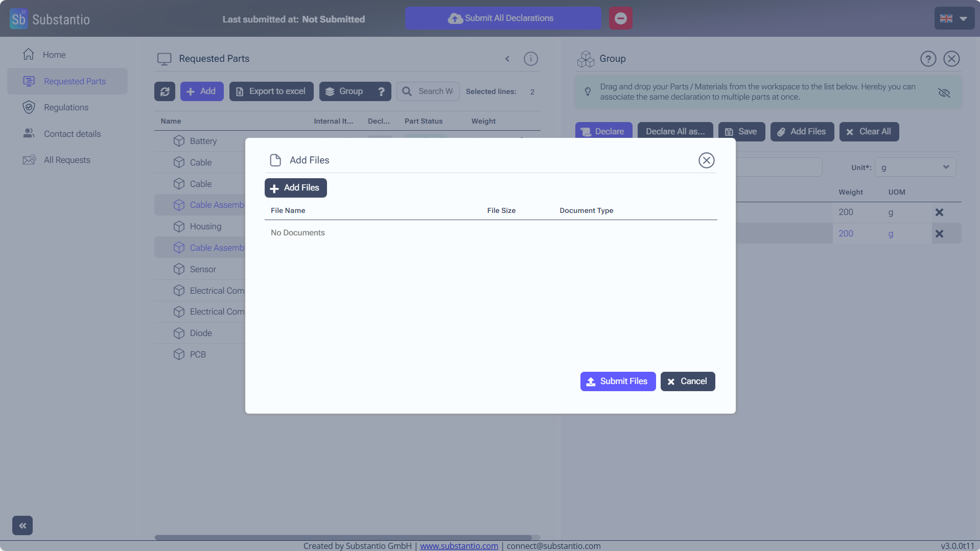Click the horizontal scrollbar under the parts list
The width and height of the screenshot is (980, 551).
click(343, 537)
